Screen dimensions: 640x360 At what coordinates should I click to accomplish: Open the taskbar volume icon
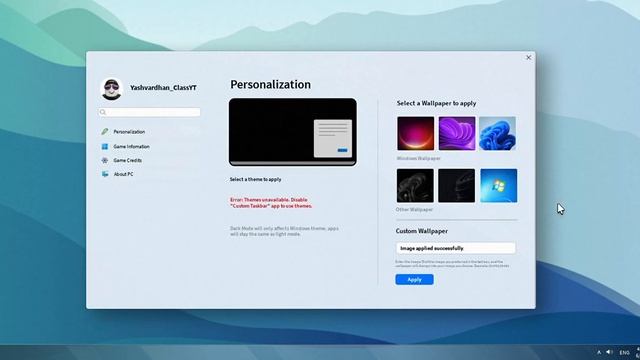609,352
